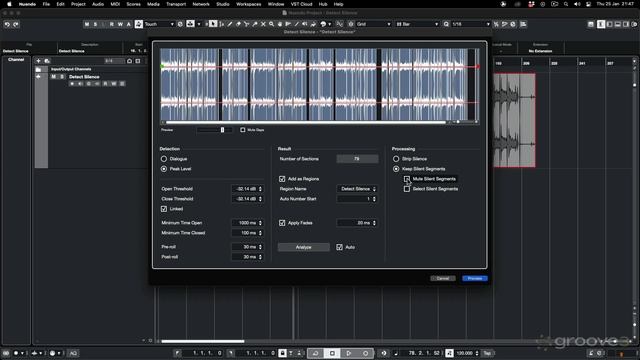Select the Mute X tool
640x360 pixels.
click(263, 24)
